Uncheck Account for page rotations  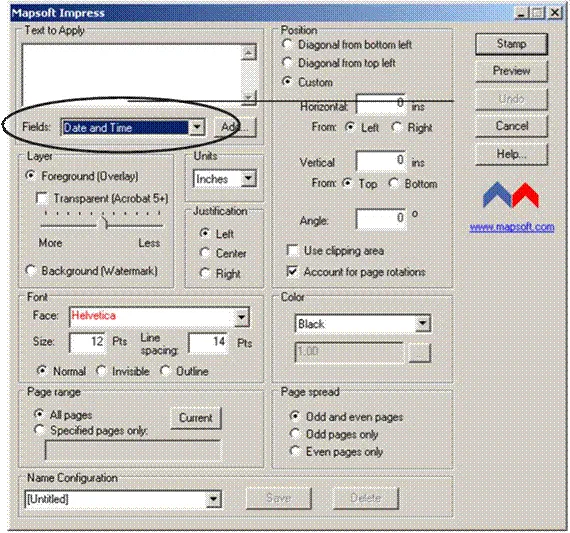coord(292,272)
